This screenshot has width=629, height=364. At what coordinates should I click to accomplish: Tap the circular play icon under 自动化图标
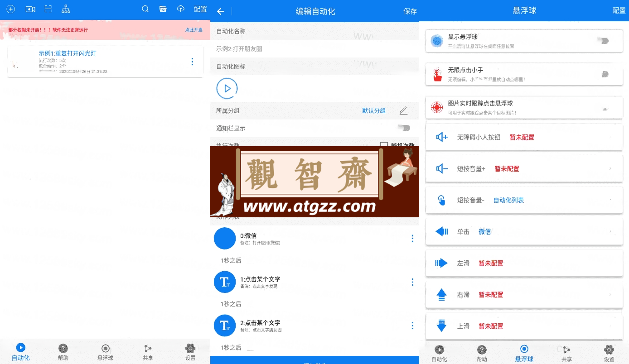pos(227,88)
